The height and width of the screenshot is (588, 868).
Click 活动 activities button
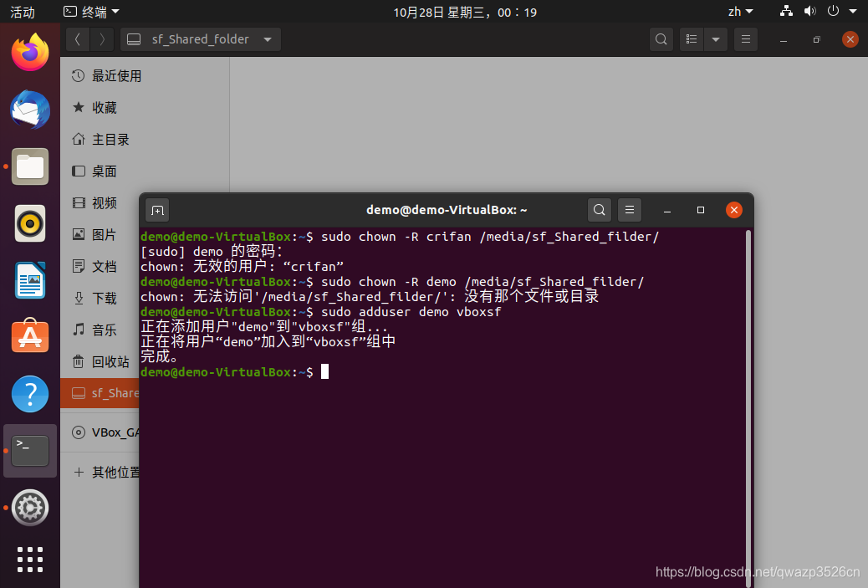coord(22,13)
